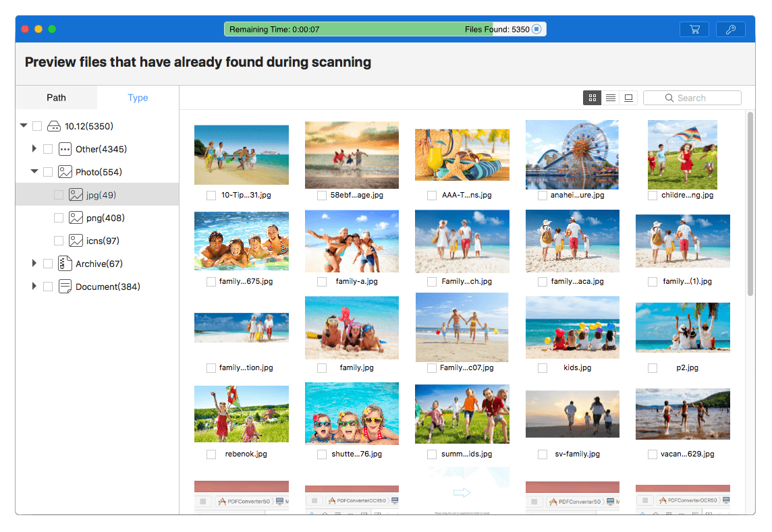Switch to list view icon
This screenshot has width=772, height=532.
(x=611, y=98)
